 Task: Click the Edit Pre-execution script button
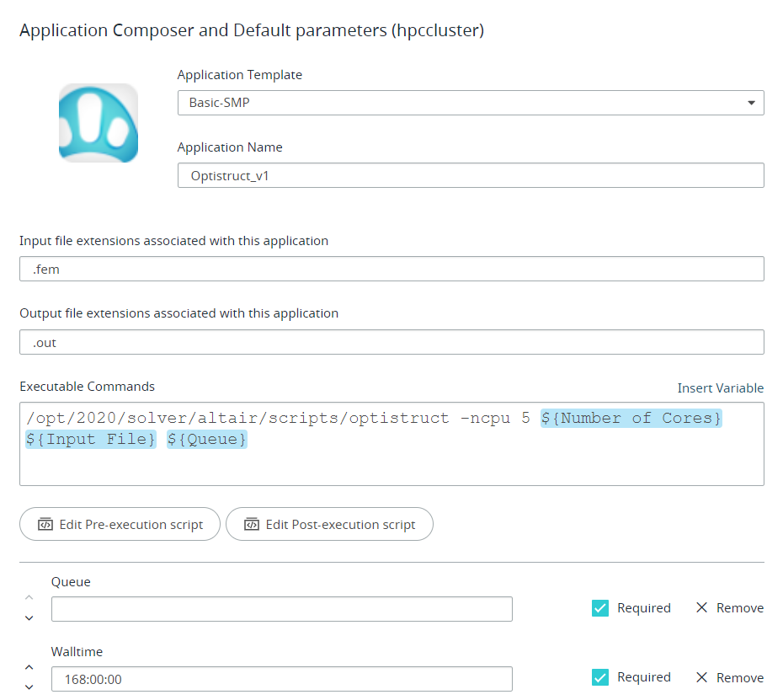tap(120, 524)
